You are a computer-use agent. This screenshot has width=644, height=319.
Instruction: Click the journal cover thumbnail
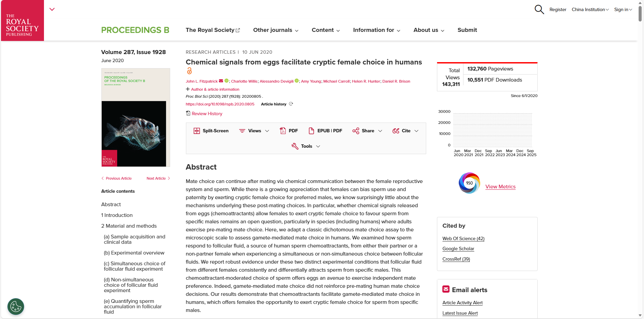pos(136,117)
